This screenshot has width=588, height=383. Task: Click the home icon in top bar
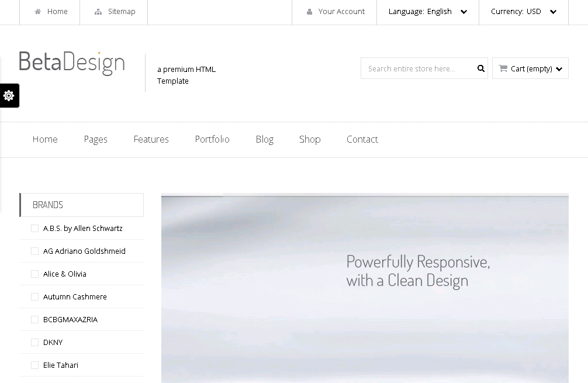pos(38,12)
